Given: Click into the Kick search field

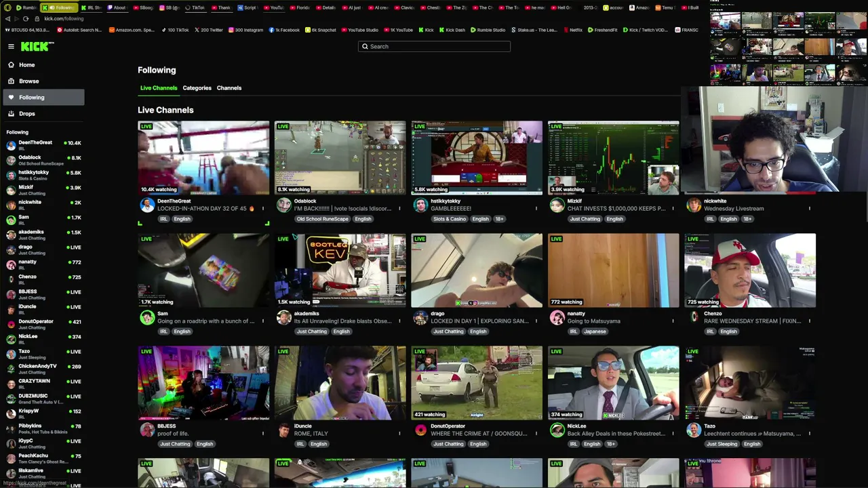Looking at the screenshot, I should pos(434,46).
